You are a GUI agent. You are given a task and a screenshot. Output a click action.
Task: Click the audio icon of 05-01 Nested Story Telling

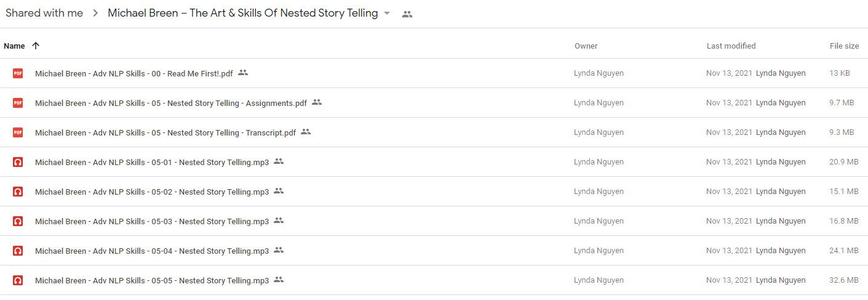click(18, 162)
